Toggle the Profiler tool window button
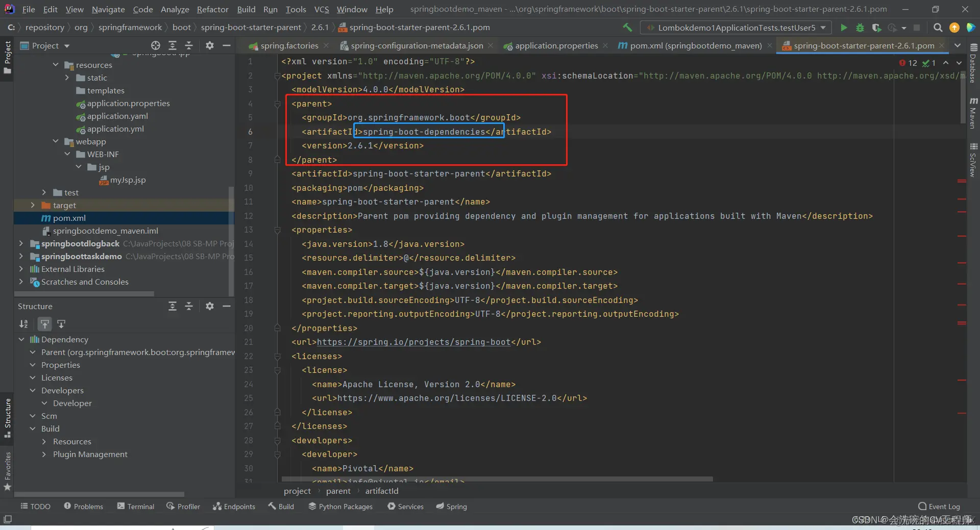The width and height of the screenshot is (980, 530). pyautogui.click(x=183, y=507)
